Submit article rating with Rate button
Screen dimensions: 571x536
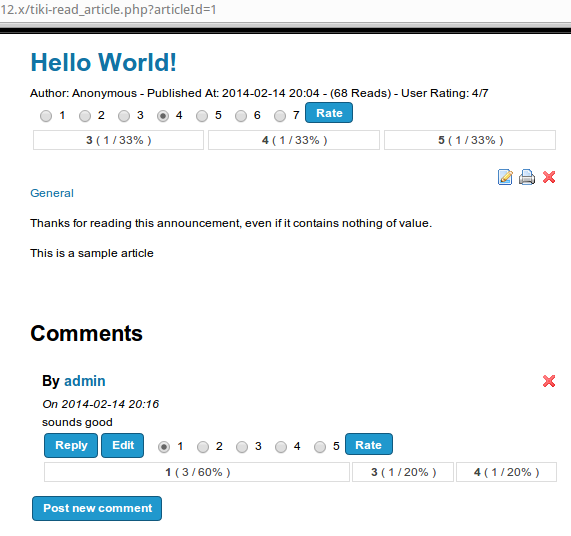(x=329, y=113)
